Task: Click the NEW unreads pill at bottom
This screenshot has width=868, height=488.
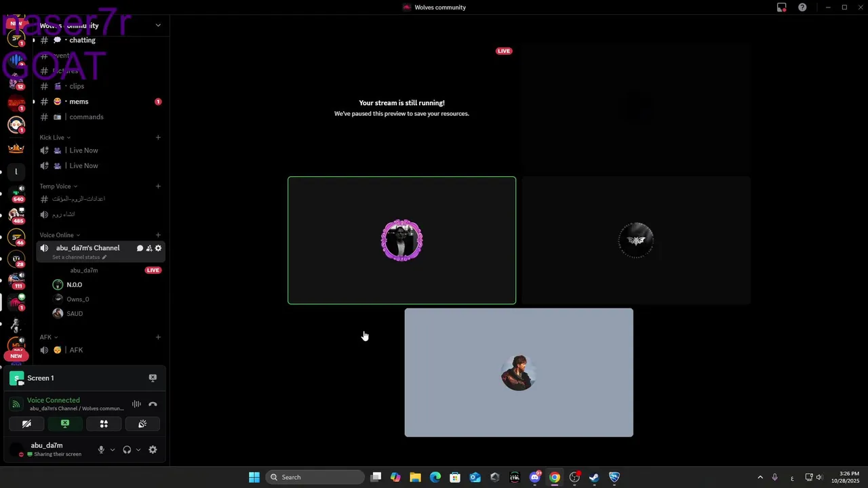Action: [x=16, y=356]
